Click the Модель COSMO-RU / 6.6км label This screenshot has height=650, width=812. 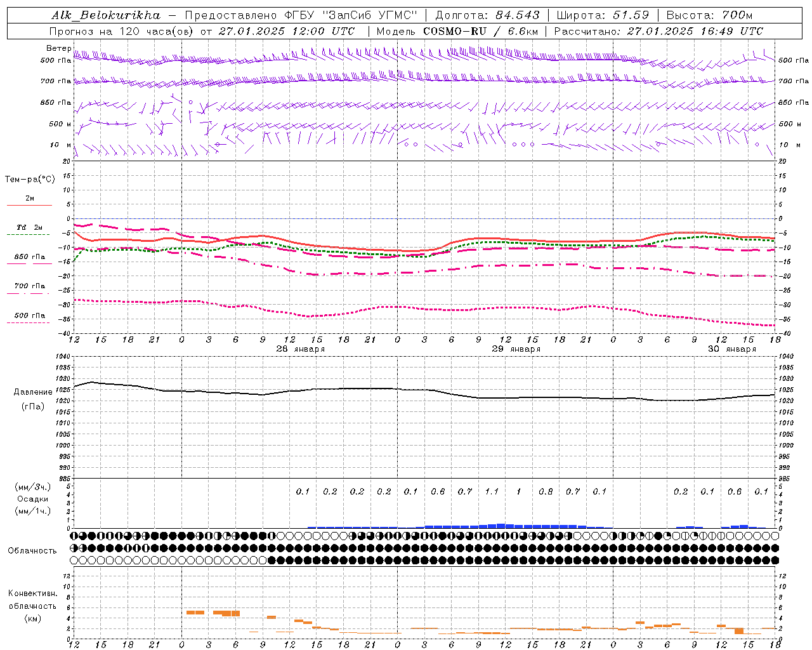[x=457, y=31]
